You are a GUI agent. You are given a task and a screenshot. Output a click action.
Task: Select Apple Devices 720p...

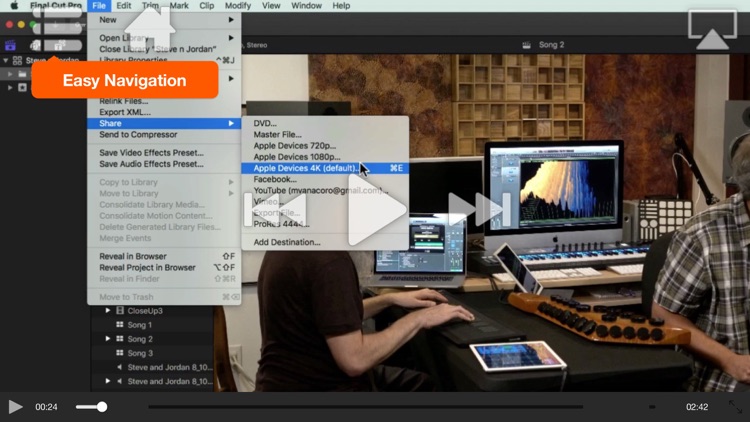pyautogui.click(x=295, y=145)
